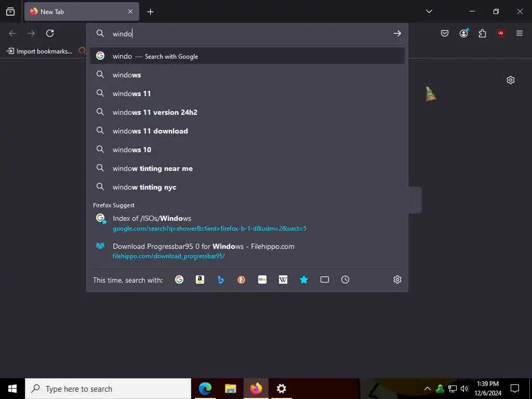Open Windows Settings from the taskbar
Viewport: 532px width, 399px height.
[281, 389]
